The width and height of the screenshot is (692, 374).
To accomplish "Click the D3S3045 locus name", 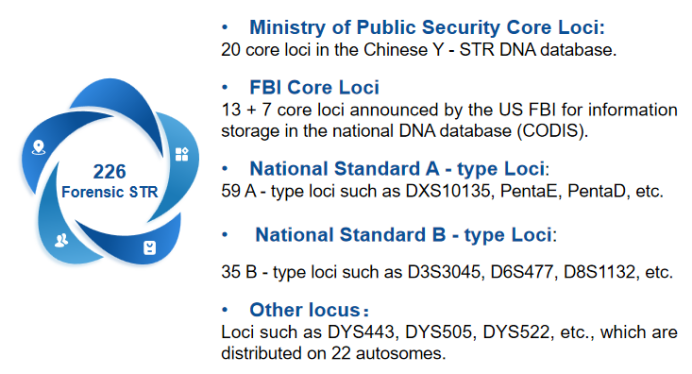I will coord(444,272).
